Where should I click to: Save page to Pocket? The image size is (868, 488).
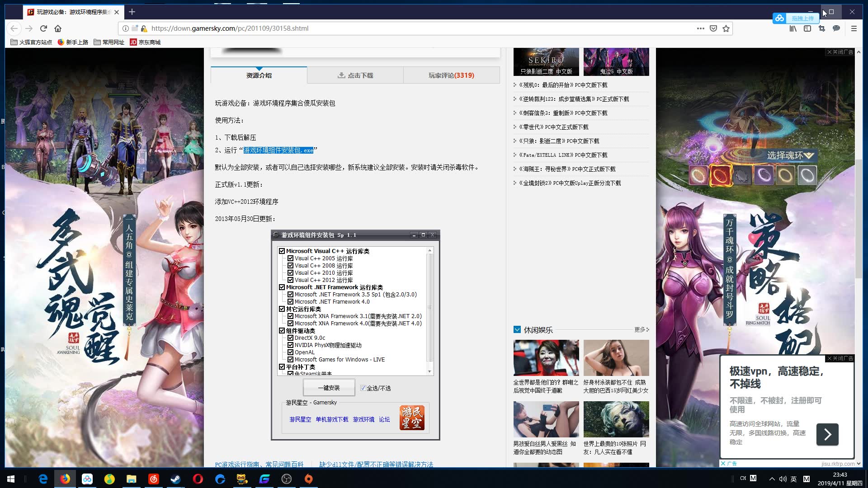[x=713, y=28]
